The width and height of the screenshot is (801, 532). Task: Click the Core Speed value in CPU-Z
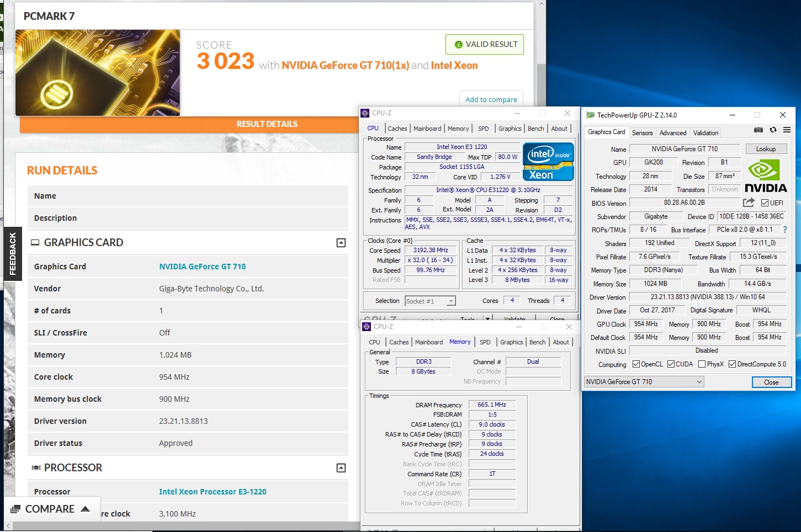(x=431, y=250)
